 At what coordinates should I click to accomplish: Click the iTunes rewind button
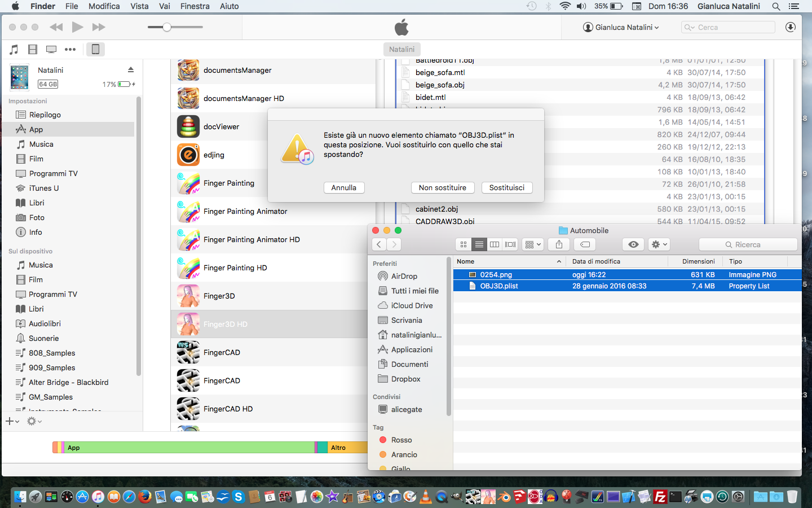pyautogui.click(x=56, y=27)
